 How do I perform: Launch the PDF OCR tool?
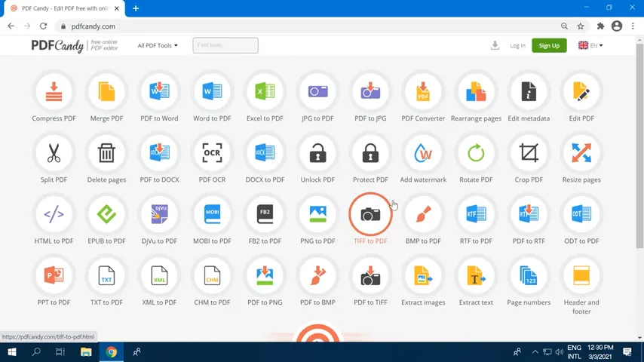[x=212, y=153]
